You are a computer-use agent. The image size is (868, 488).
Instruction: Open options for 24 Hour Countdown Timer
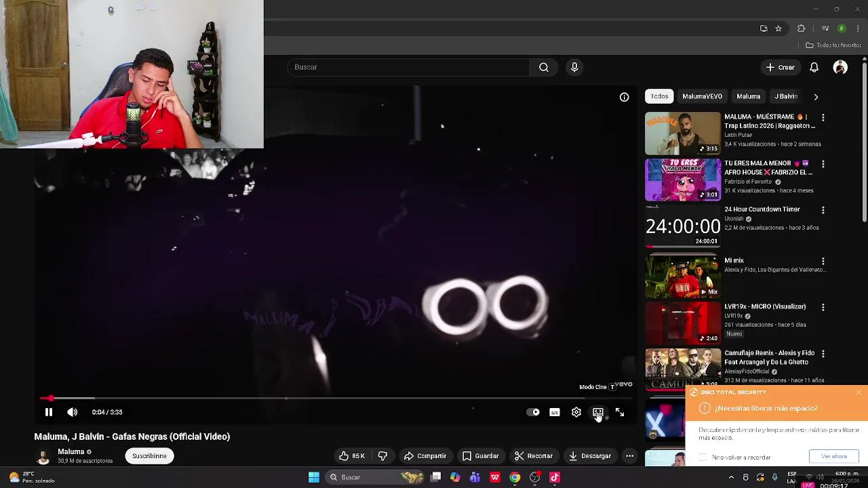coord(823,210)
